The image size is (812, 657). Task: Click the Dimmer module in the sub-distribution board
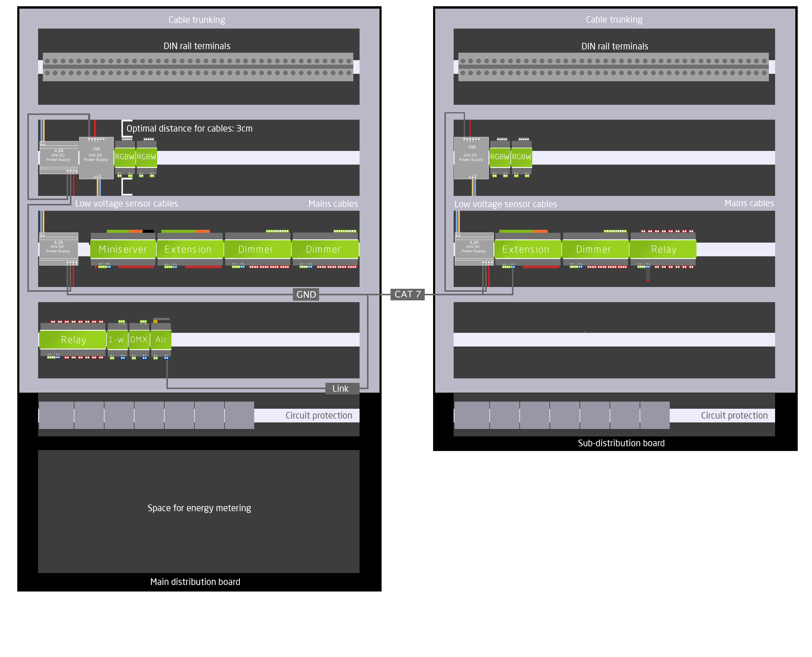pyautogui.click(x=593, y=249)
